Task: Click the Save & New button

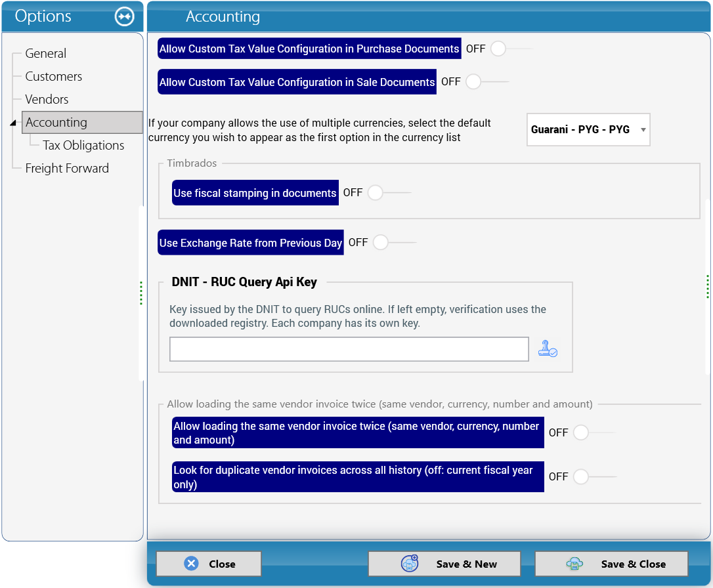Action: [x=444, y=564]
